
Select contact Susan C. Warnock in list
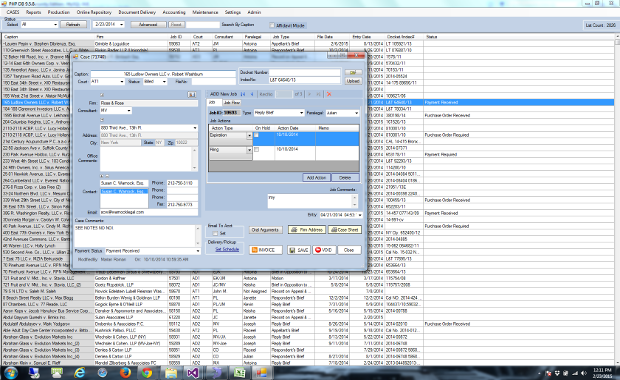point(124,191)
